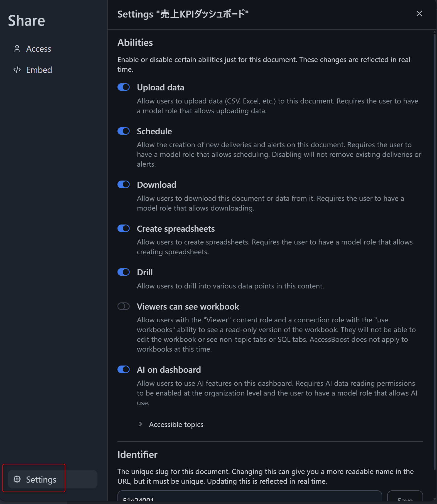Click the Embed code brackets icon
437x504 pixels.
click(17, 70)
